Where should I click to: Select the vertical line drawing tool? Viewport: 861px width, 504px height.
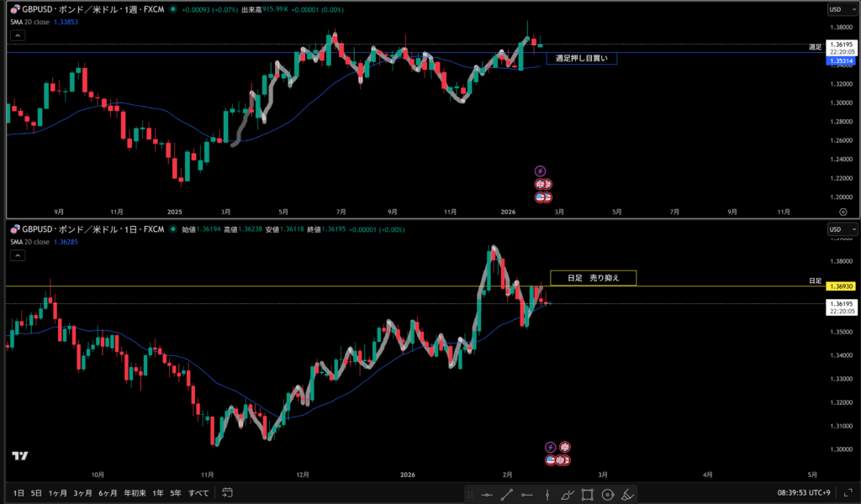547,493
